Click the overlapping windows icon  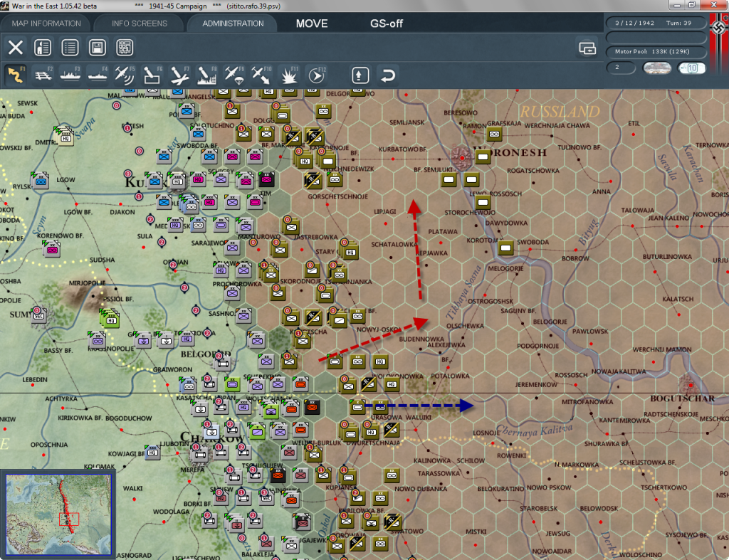point(587,48)
